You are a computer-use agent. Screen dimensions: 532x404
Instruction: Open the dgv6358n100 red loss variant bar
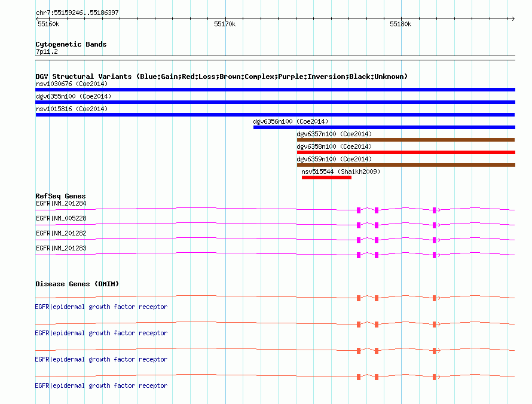tap(406, 152)
